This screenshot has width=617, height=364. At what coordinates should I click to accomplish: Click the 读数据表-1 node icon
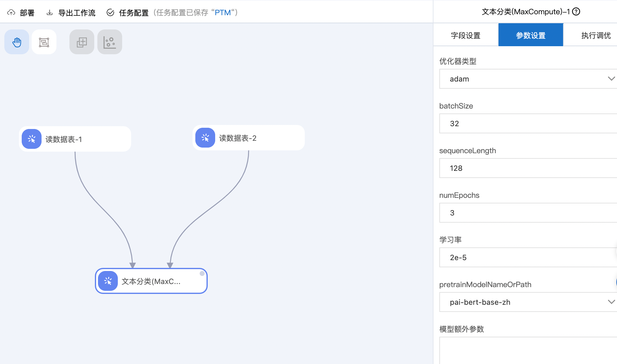32,139
